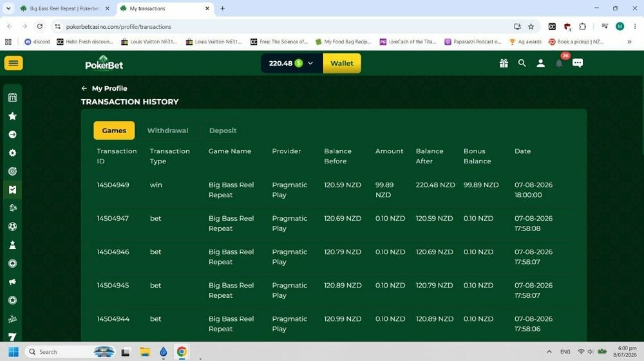Image resolution: width=644 pixels, height=361 pixels.
Task: Expand the bookmarks overflow chevron
Action: (x=629, y=42)
